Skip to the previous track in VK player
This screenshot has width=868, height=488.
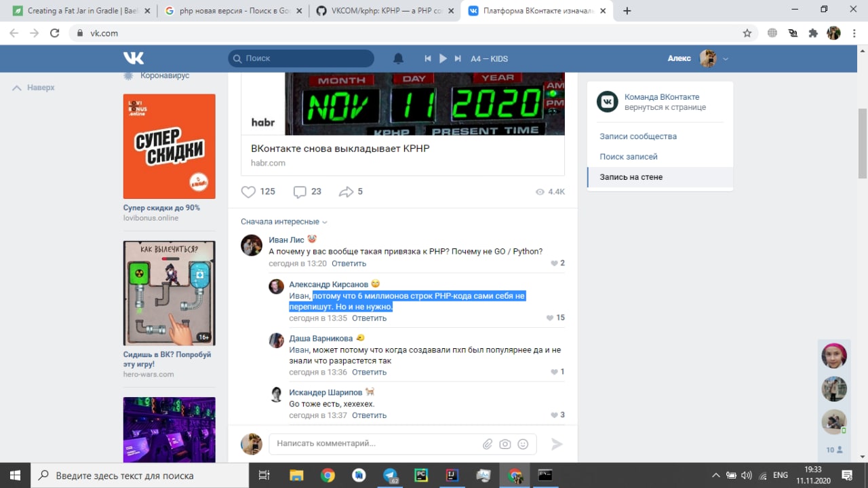click(428, 58)
